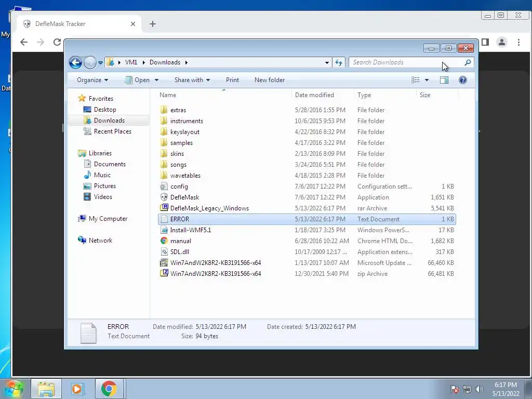Select the Win7AndW2K8R2 zip archive icon
Viewport: 532px width, 399px height.
164,273
